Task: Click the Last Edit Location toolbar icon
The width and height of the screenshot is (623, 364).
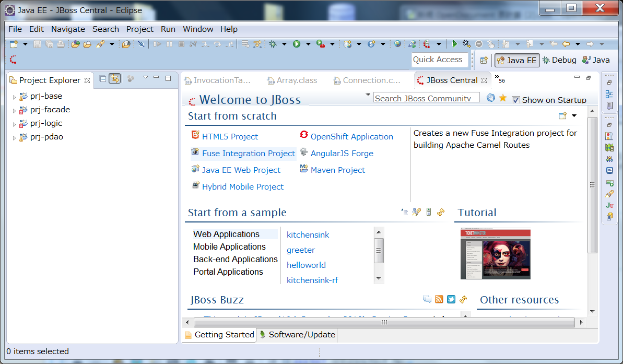Action: (554, 44)
